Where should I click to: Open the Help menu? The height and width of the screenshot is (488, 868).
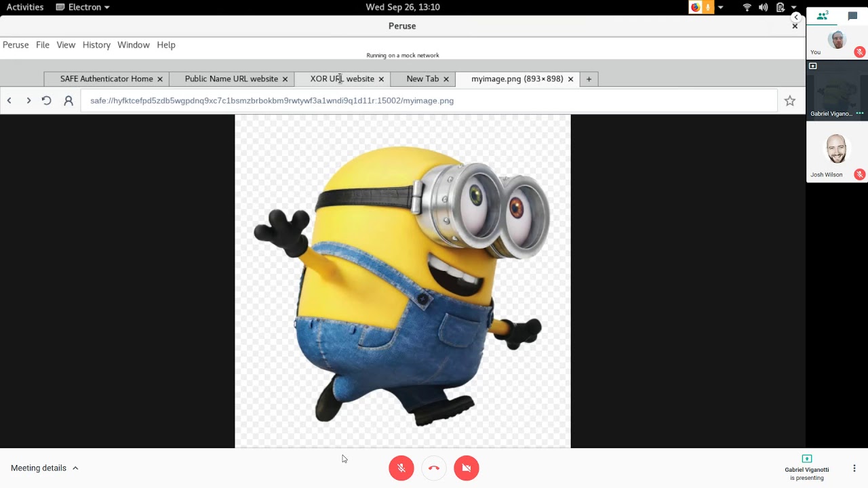(166, 45)
